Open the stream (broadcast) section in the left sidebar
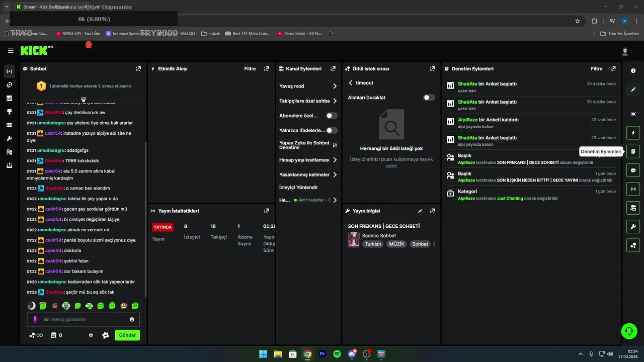The width and height of the screenshot is (644, 362). click(x=9, y=71)
